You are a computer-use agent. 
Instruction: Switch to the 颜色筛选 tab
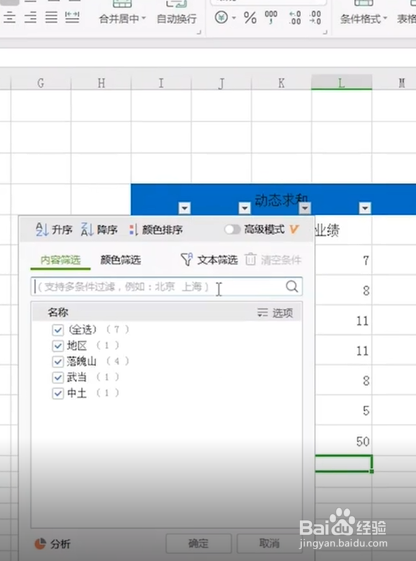click(x=121, y=260)
